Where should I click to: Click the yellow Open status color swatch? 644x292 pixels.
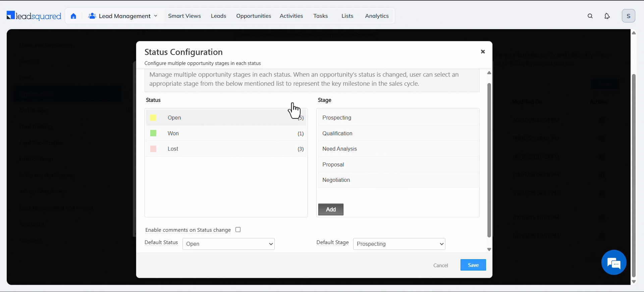pos(153,118)
